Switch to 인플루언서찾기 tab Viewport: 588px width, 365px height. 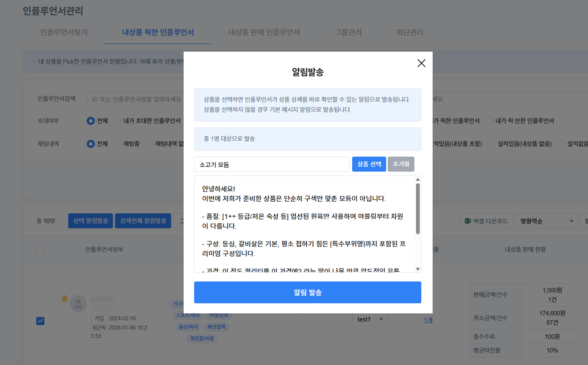[x=64, y=32]
